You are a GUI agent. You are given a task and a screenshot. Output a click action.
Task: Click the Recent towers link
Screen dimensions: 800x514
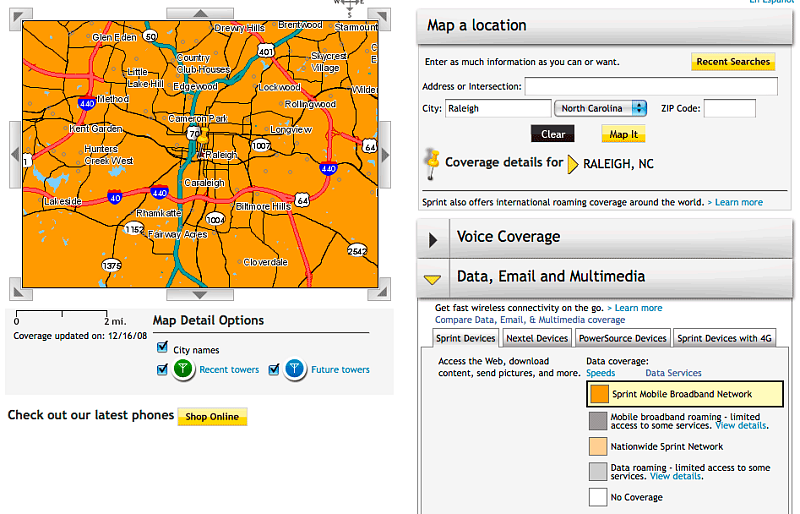pyautogui.click(x=229, y=370)
